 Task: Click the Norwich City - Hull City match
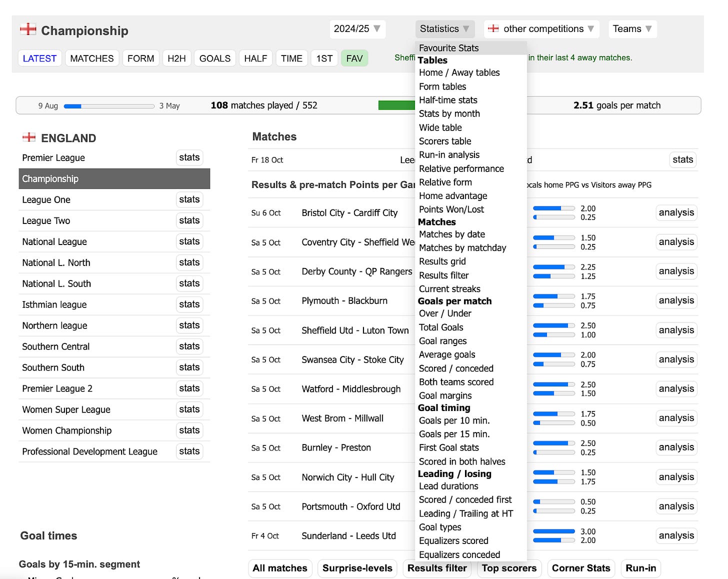point(348,477)
